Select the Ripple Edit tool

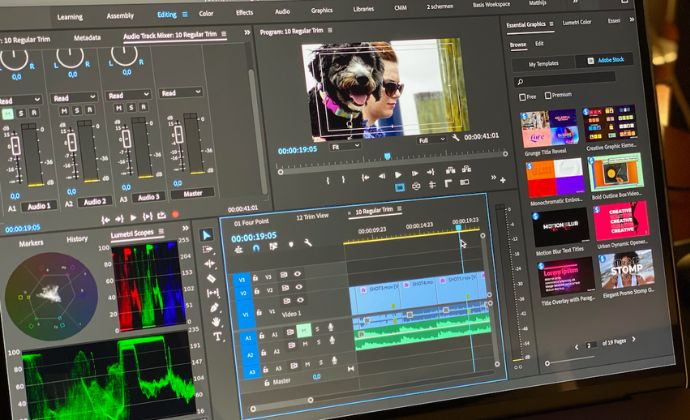pos(209,263)
